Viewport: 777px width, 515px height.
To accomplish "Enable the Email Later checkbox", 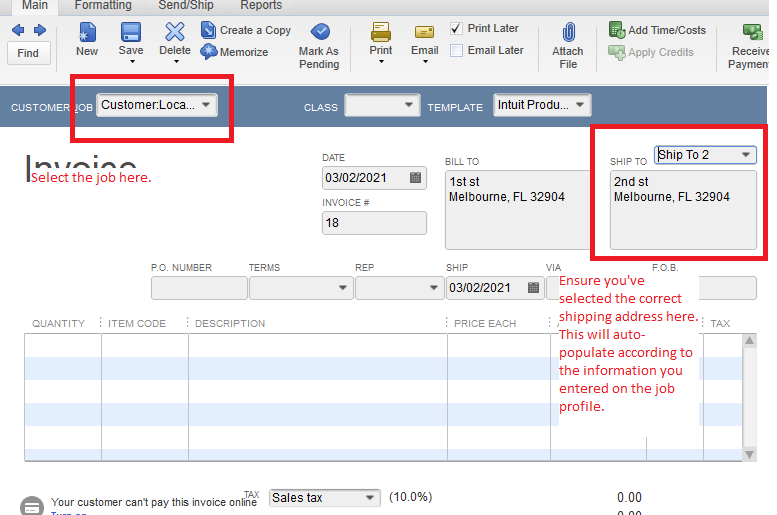I will coord(456,51).
